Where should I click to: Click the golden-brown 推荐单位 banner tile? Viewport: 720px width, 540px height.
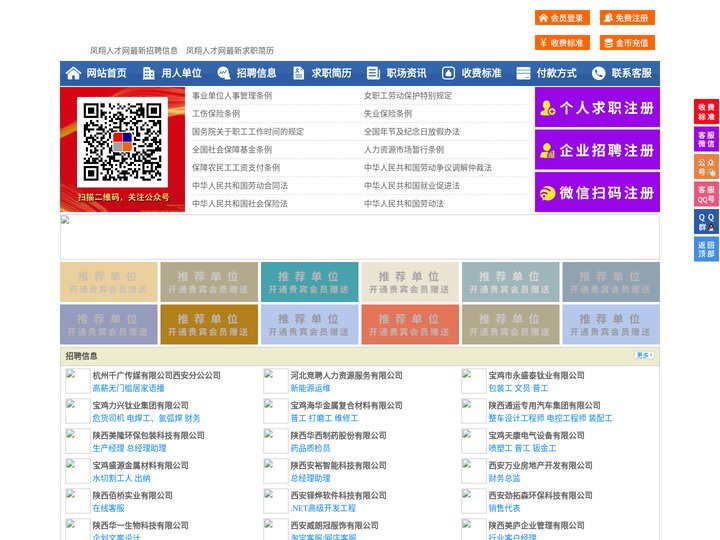point(209,324)
